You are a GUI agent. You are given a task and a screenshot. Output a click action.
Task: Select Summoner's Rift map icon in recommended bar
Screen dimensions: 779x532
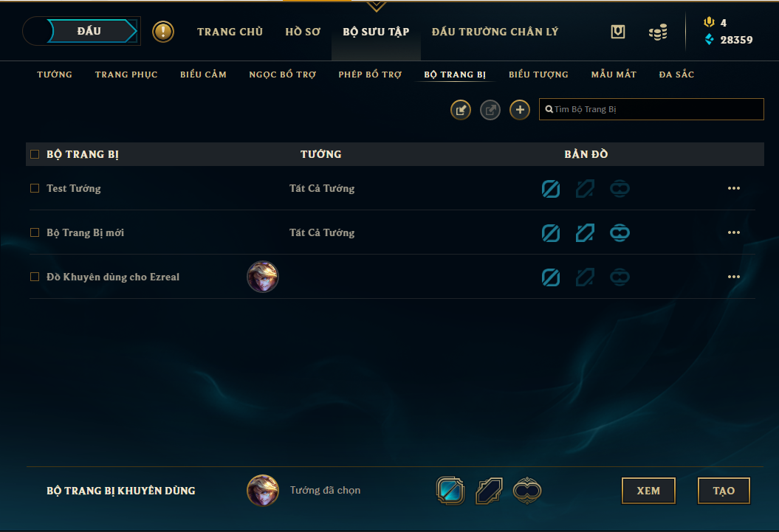pyautogui.click(x=450, y=491)
